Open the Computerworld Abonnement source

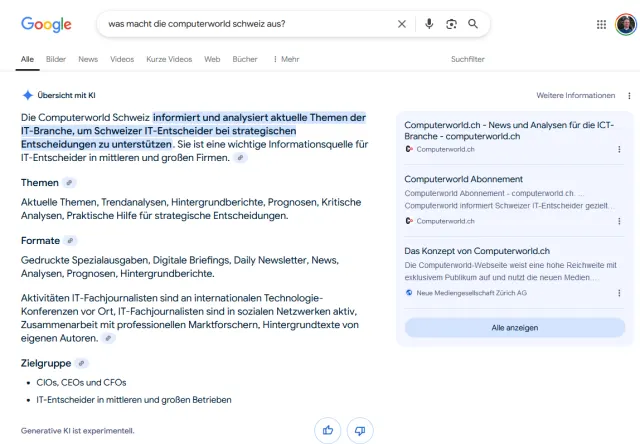click(x=463, y=179)
